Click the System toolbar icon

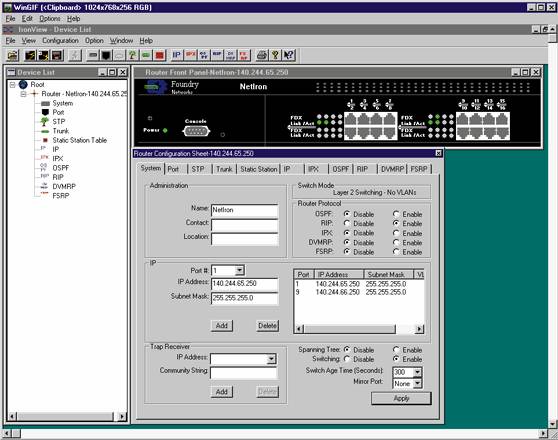click(x=93, y=55)
